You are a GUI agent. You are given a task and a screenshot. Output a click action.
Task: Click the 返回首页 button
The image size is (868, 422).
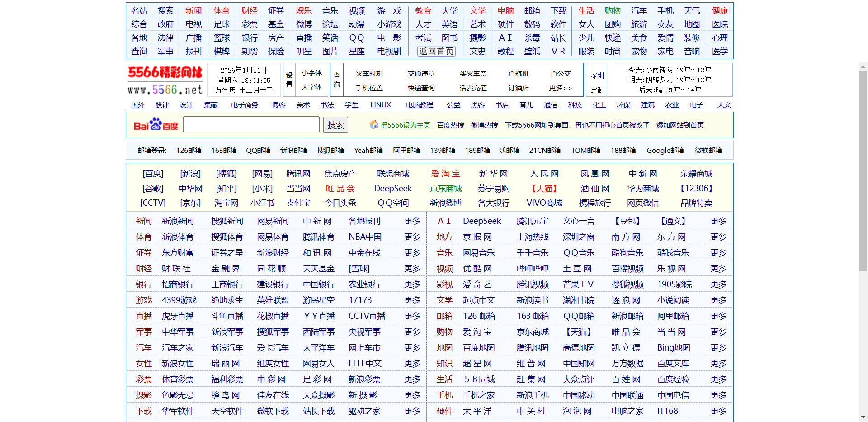coord(435,51)
